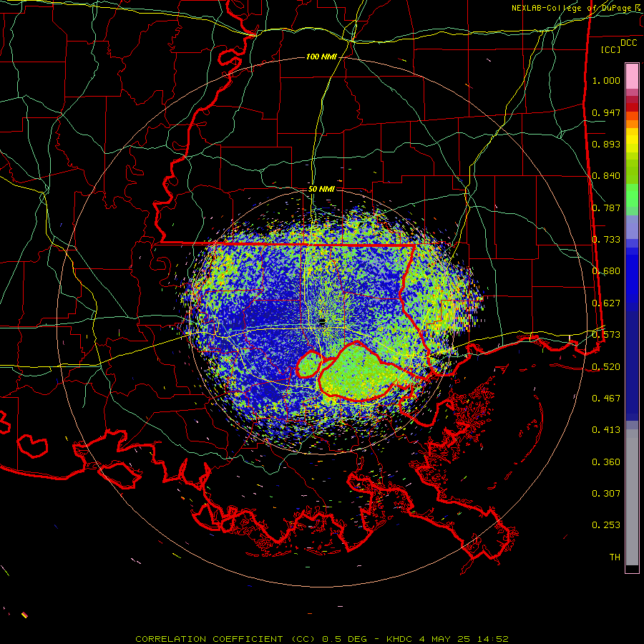Click the [CC] label above the color scale

611,49
